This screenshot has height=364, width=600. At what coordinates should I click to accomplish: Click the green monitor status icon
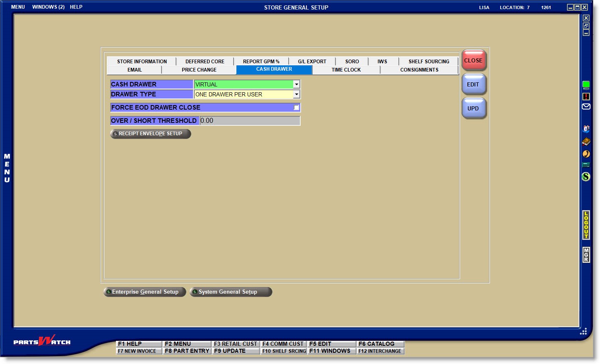click(586, 85)
